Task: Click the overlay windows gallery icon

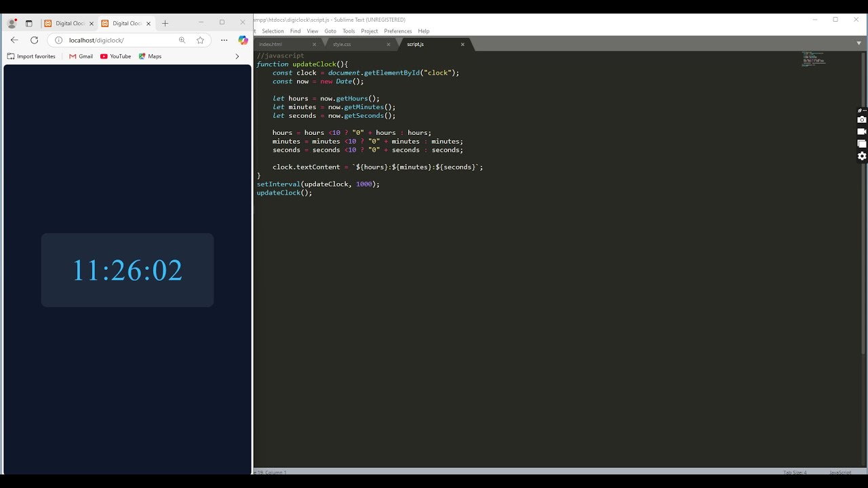Action: point(862,144)
